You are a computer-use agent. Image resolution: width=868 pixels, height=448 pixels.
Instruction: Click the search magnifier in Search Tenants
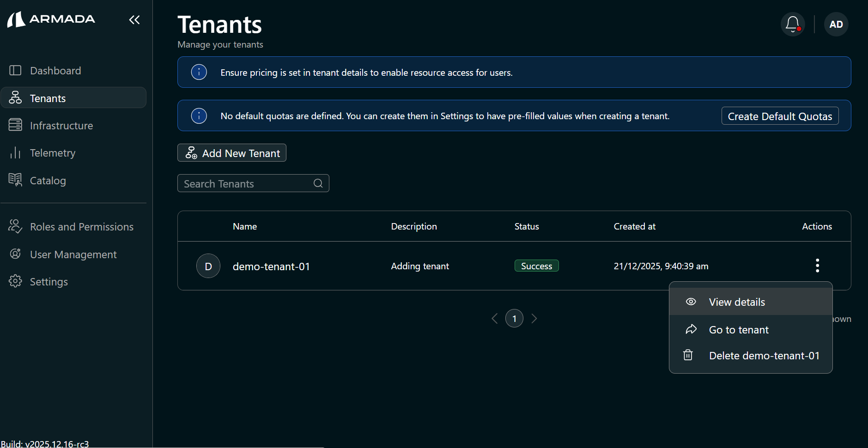(318, 183)
